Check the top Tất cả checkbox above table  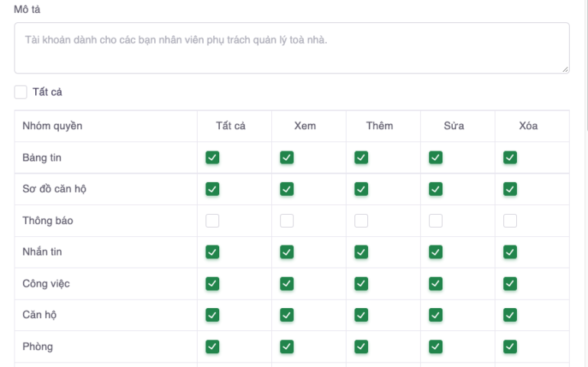click(x=21, y=92)
